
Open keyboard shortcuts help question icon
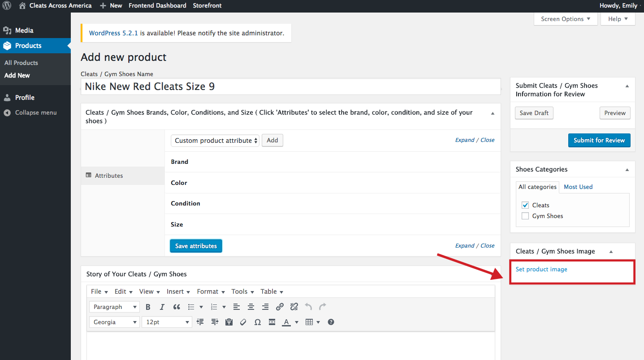tap(331, 322)
